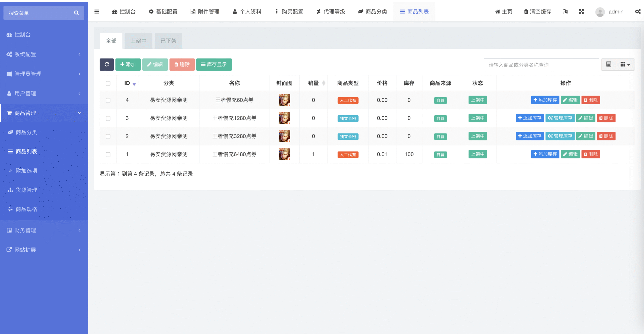This screenshot has width=644, height=334.
Task: Click the green 添加 button
Action: coord(128,65)
